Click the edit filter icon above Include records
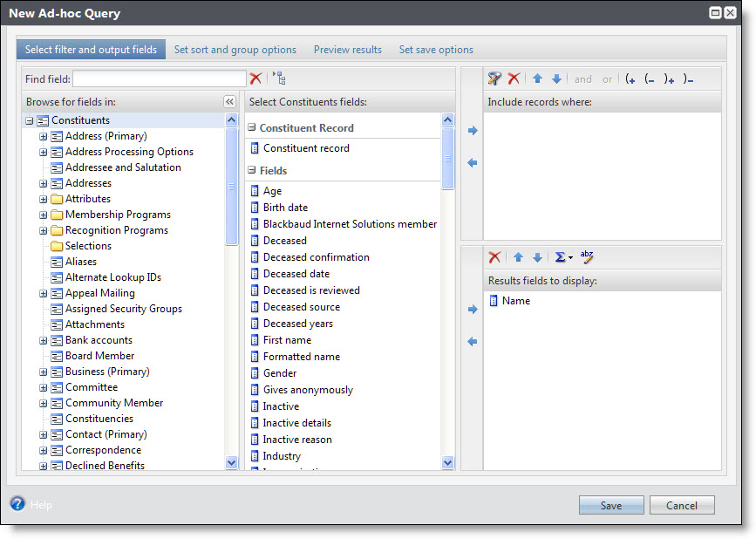756x539 pixels. tap(494, 78)
